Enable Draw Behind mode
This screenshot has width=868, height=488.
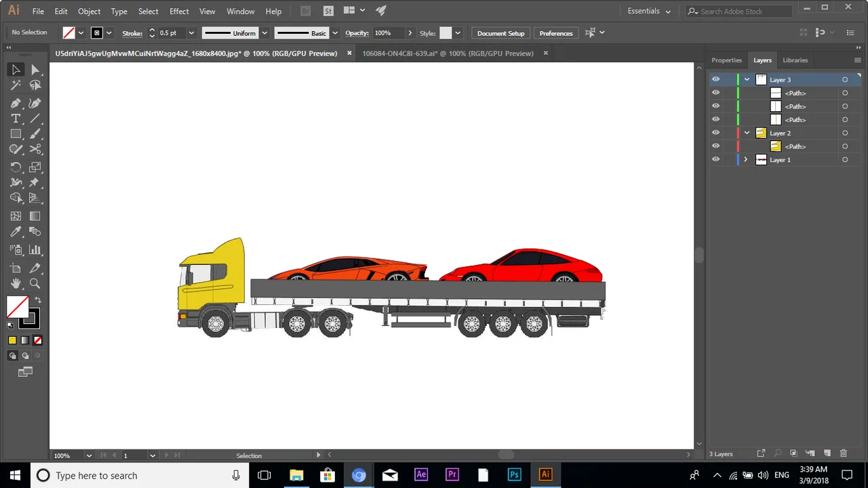click(x=26, y=356)
